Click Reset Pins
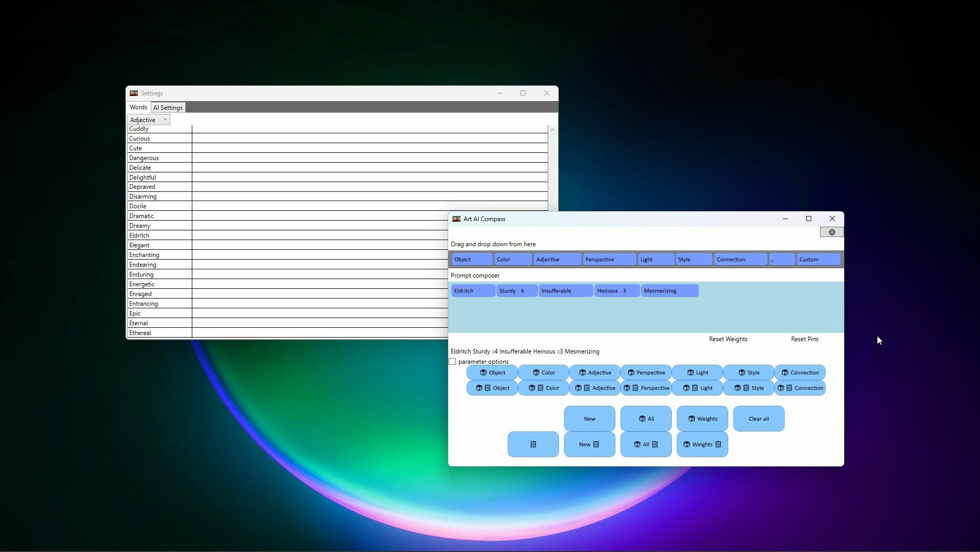Viewport: 980px width, 552px height. click(804, 339)
